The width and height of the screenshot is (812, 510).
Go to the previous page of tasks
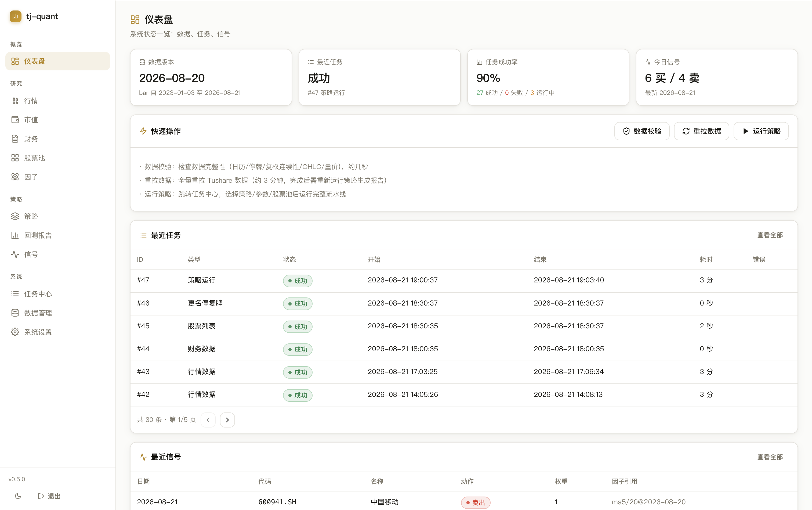(208, 420)
